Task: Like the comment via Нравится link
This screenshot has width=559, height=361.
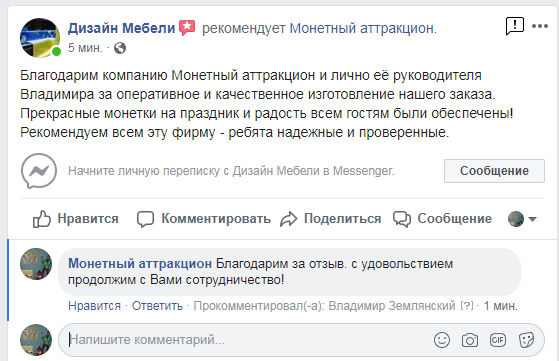Action: (94, 306)
